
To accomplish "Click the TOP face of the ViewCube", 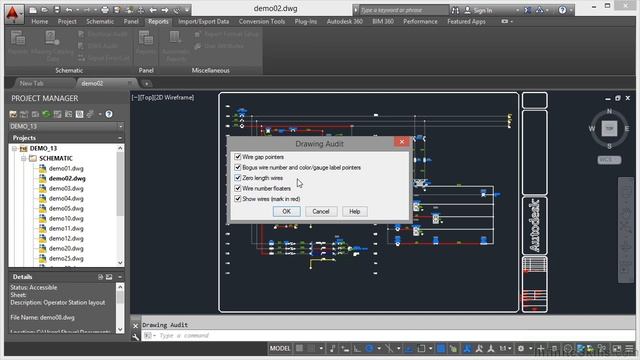I will tap(609, 129).
